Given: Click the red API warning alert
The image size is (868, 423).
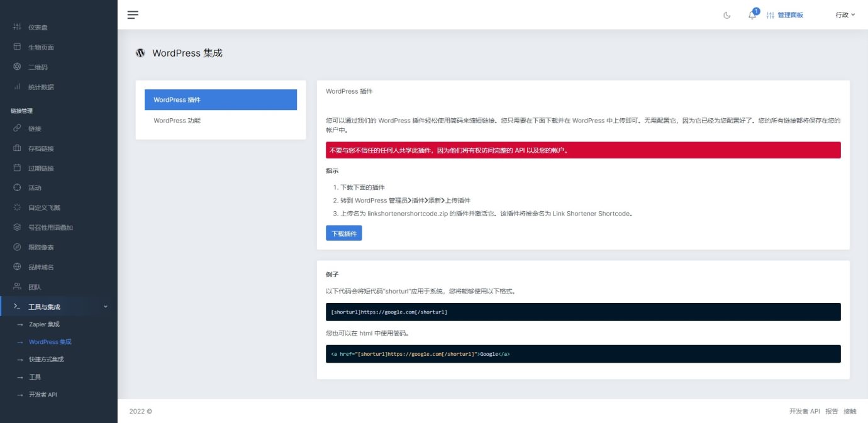Looking at the screenshot, I should (x=583, y=150).
